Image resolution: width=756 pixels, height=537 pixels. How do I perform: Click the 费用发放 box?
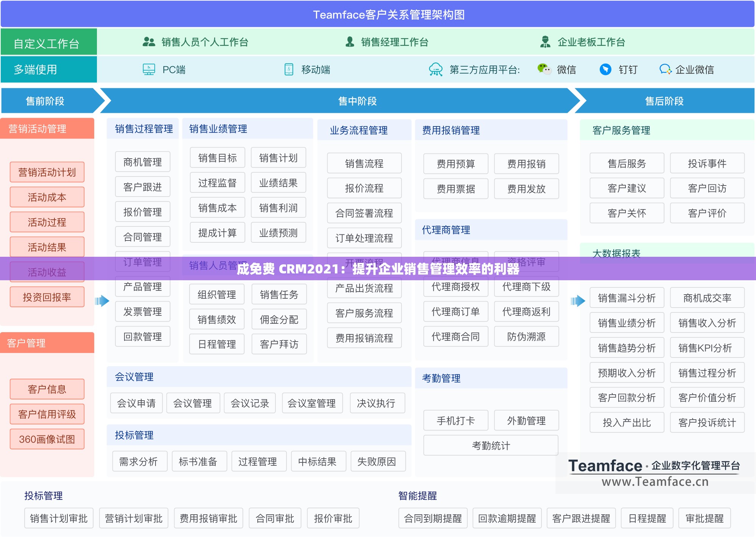click(527, 189)
